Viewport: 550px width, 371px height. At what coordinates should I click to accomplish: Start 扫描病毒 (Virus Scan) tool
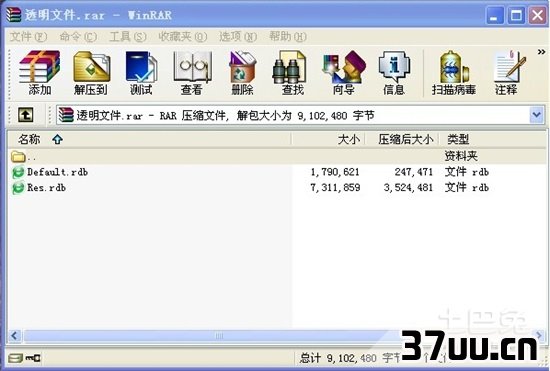pos(454,73)
